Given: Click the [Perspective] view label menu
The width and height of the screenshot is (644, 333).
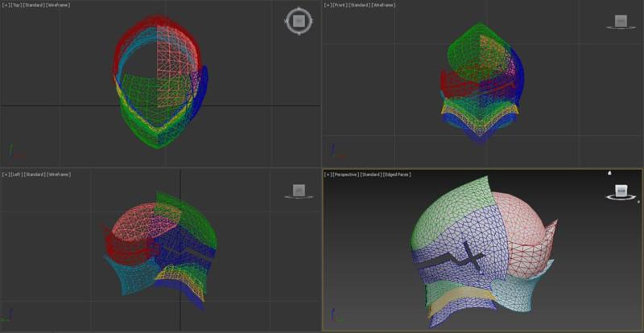Looking at the screenshot, I should tap(345, 175).
